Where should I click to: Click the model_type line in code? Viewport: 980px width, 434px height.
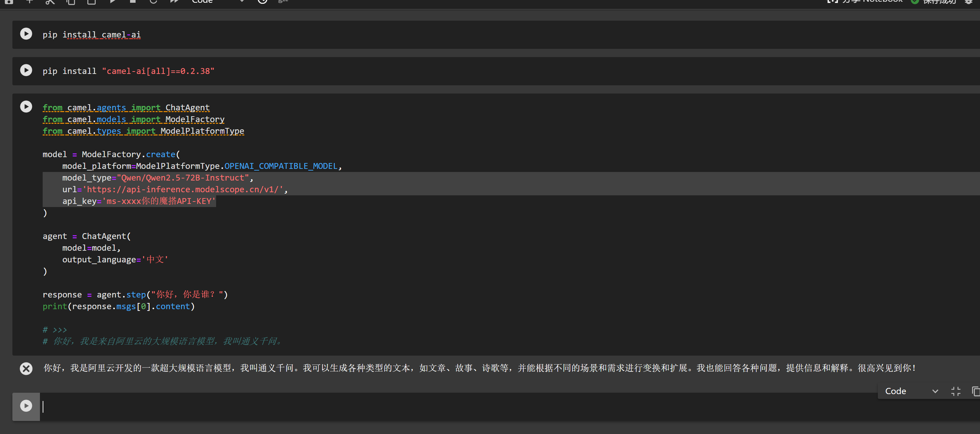(x=156, y=178)
